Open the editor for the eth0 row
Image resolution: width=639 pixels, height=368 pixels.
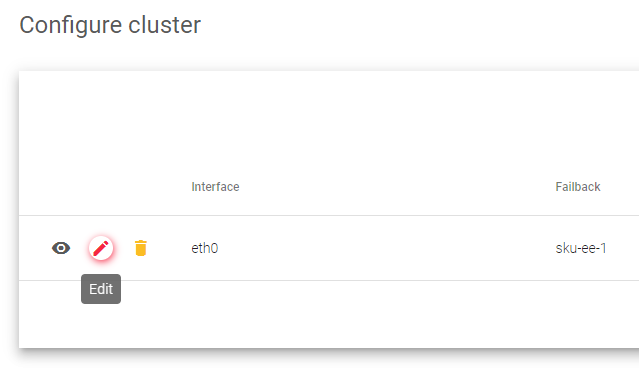(101, 248)
